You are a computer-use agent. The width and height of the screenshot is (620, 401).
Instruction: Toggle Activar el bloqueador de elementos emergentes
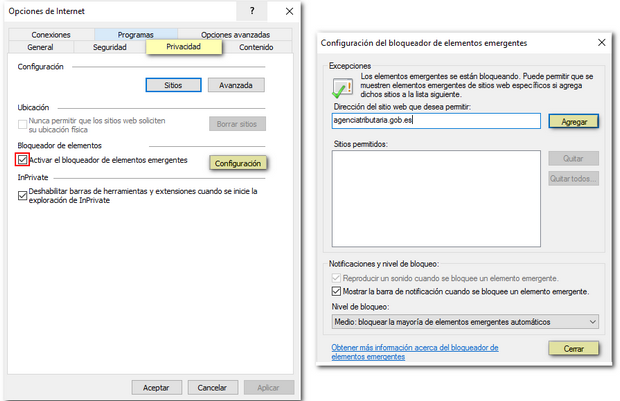23,160
